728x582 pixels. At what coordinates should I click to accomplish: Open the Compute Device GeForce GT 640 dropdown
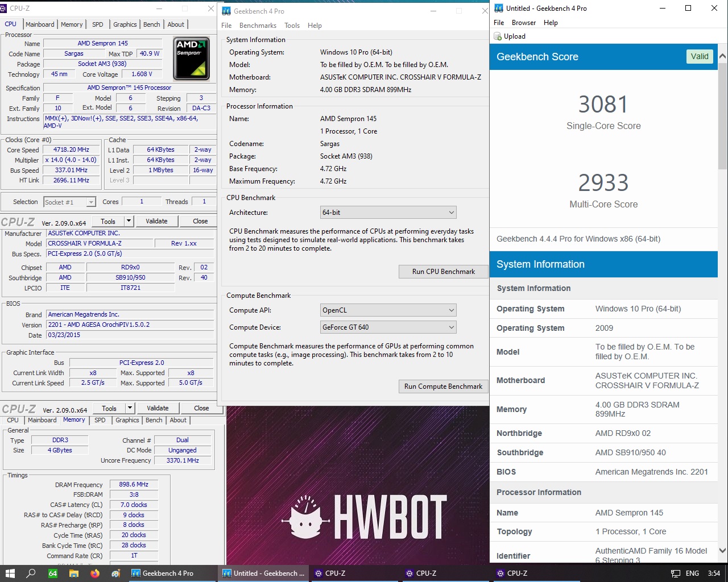388,327
